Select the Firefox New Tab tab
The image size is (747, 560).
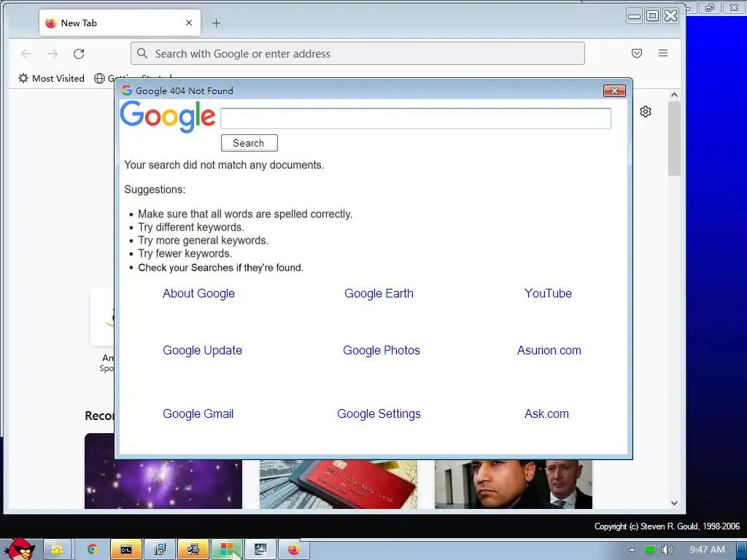[120, 23]
